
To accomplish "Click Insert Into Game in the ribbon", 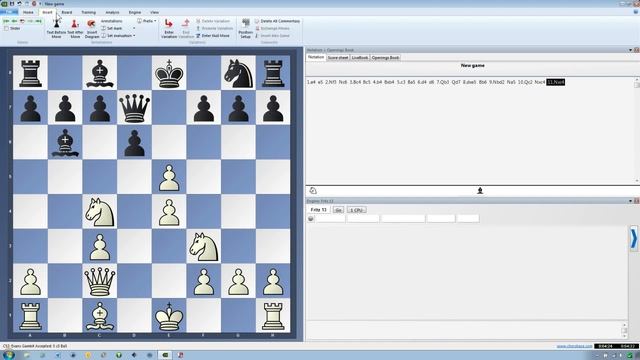I will [272, 36].
